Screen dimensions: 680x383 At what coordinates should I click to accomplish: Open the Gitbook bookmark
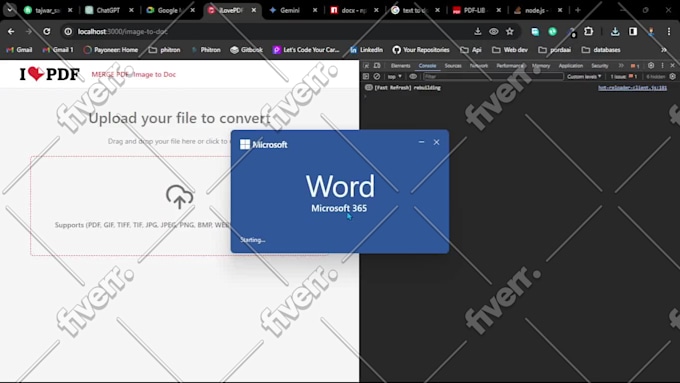point(246,50)
